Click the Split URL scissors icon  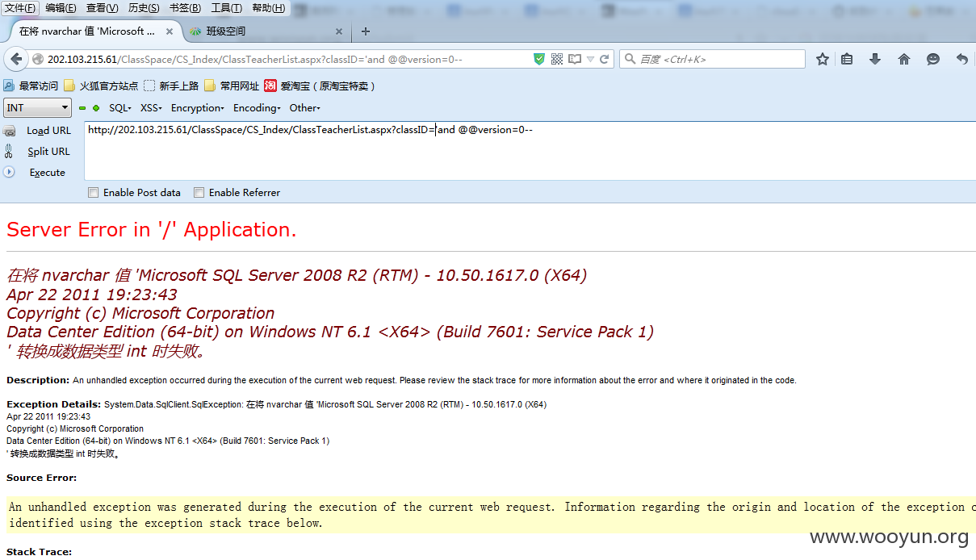(9, 151)
